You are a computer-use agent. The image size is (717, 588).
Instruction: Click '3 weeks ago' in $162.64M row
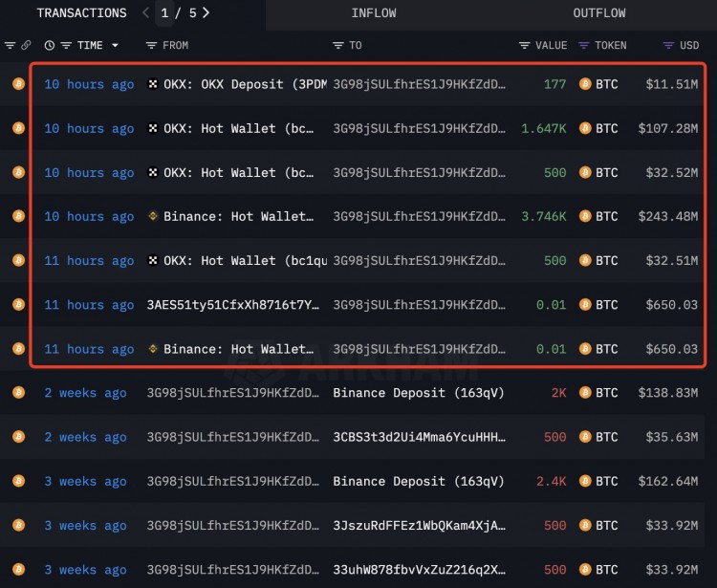point(85,482)
